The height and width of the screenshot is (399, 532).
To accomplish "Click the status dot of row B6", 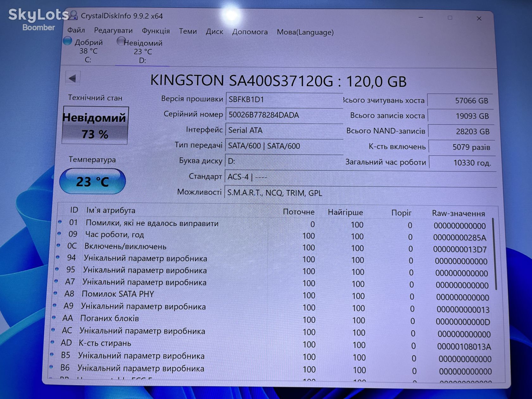I will [51, 367].
